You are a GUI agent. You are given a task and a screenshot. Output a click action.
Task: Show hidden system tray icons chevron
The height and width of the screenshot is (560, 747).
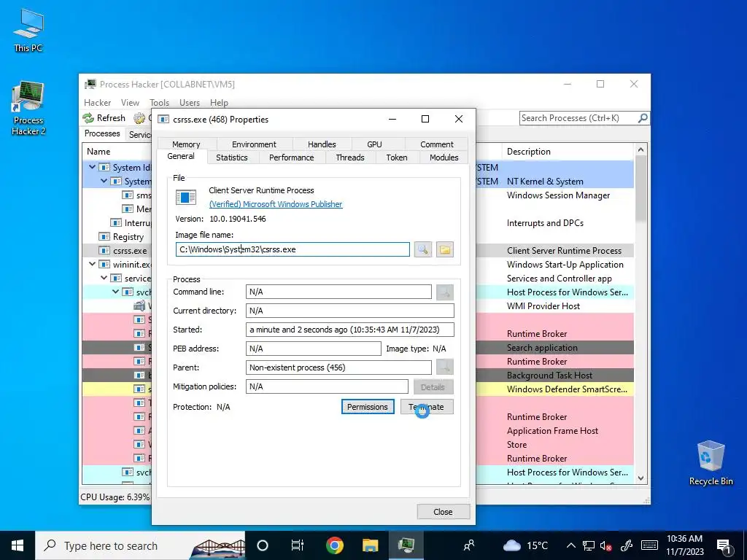[571, 545]
